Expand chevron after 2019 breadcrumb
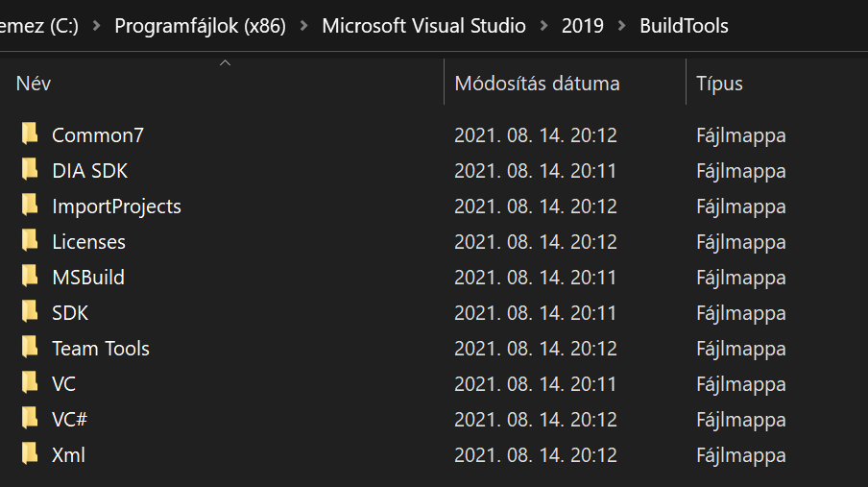868x487 pixels. pyautogui.click(x=621, y=26)
